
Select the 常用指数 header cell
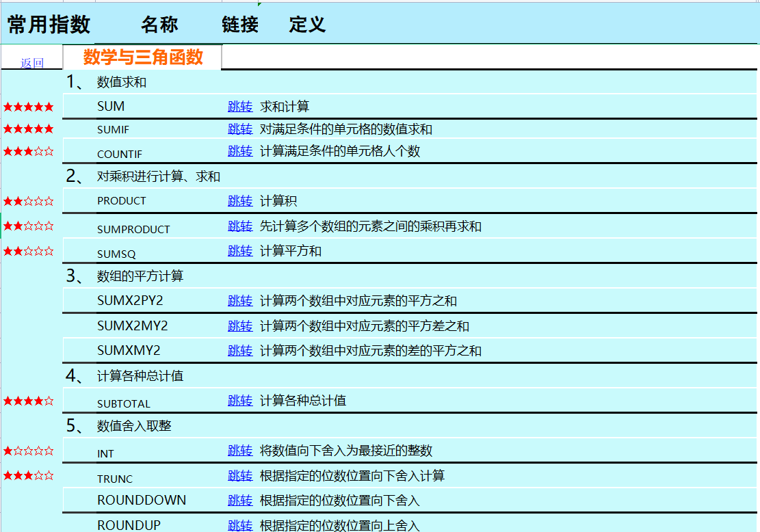click(49, 24)
